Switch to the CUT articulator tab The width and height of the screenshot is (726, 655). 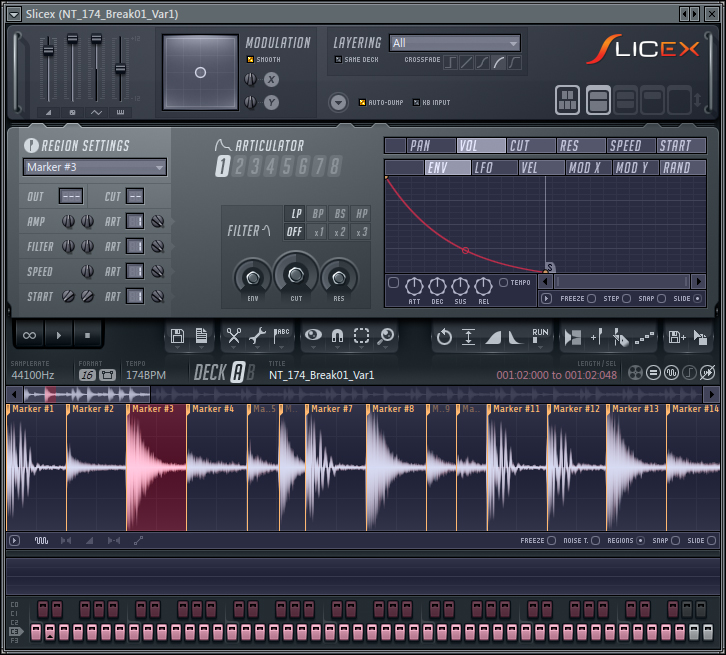[531, 146]
